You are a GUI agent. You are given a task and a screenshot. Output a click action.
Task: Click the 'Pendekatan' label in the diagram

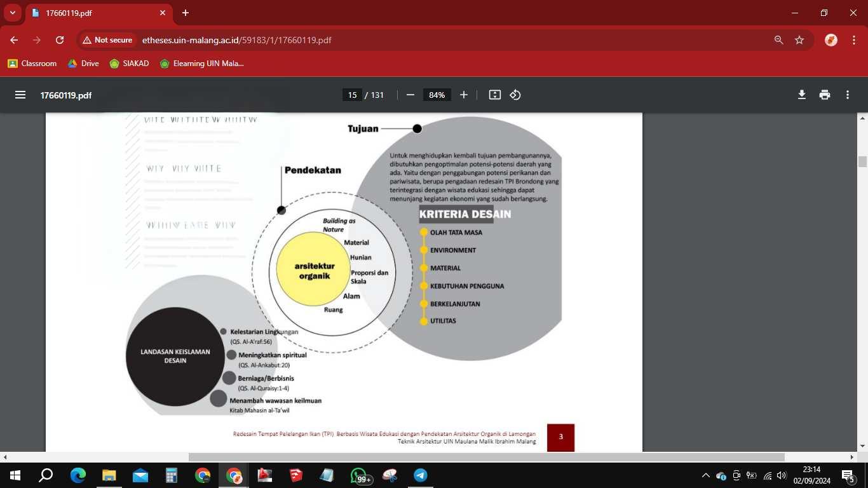click(x=313, y=170)
